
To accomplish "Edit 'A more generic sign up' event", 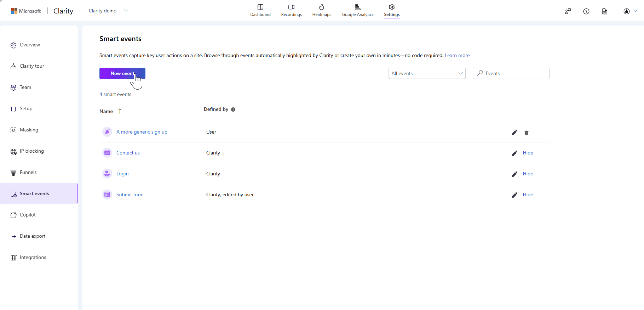I will click(514, 133).
